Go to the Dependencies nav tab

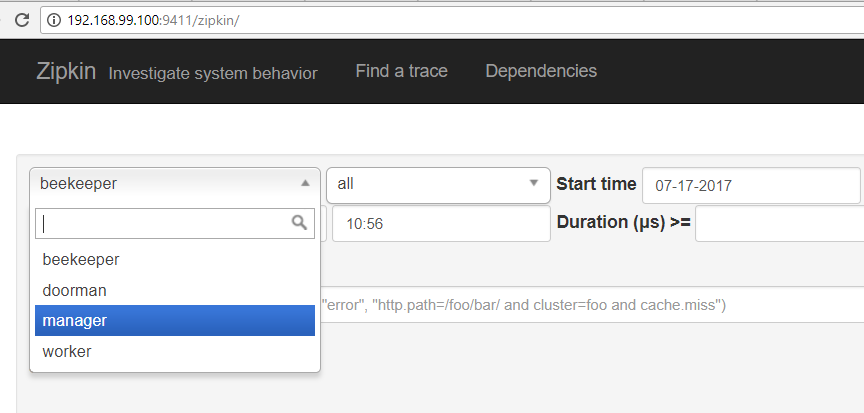(541, 71)
